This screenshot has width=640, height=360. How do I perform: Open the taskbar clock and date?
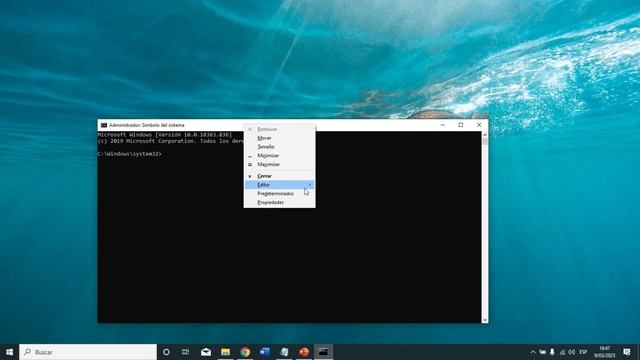[605, 352]
